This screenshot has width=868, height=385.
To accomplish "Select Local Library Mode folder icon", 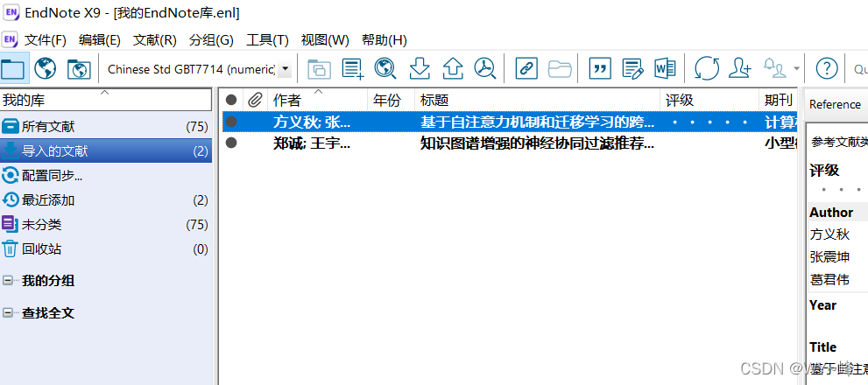I will pos(13,68).
